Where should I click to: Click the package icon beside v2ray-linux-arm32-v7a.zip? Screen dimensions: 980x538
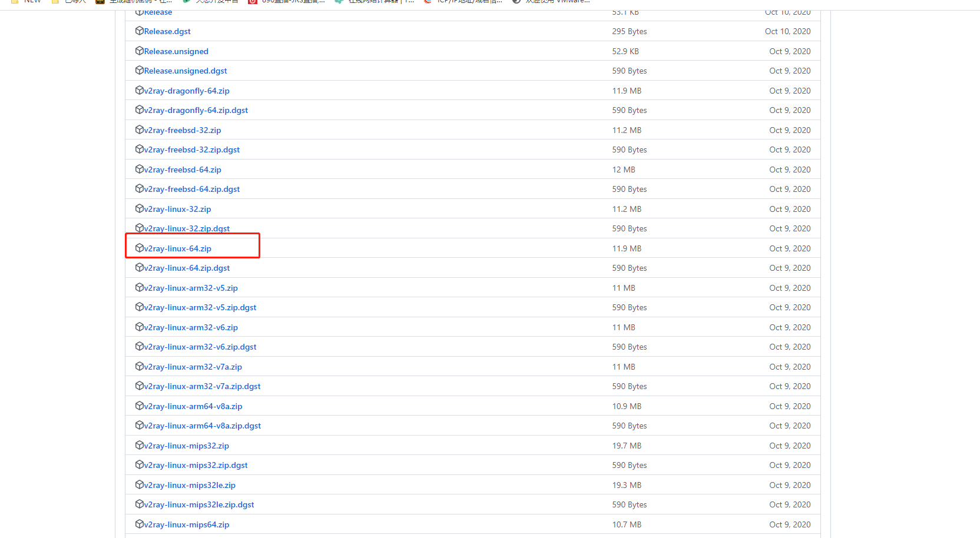pyautogui.click(x=140, y=366)
